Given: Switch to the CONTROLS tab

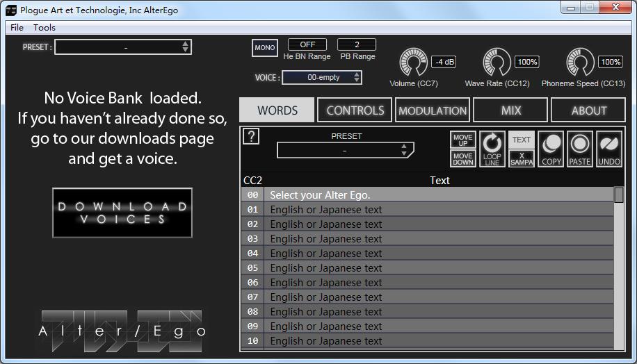Looking at the screenshot, I should 355,110.
